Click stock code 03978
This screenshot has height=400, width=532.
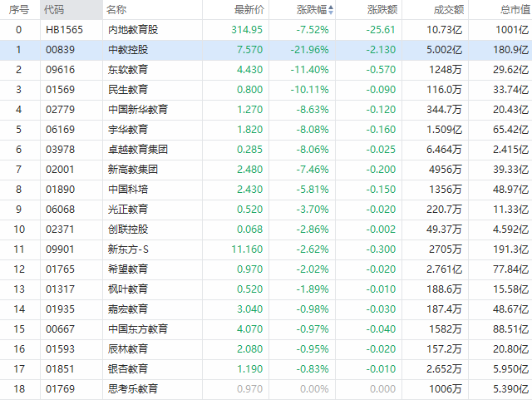click(x=60, y=150)
